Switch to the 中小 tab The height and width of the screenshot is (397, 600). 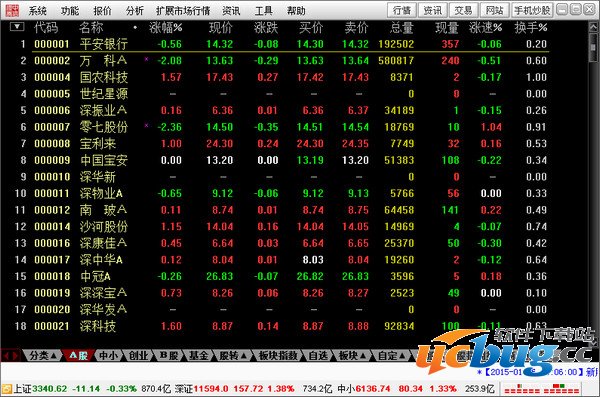click(x=109, y=356)
